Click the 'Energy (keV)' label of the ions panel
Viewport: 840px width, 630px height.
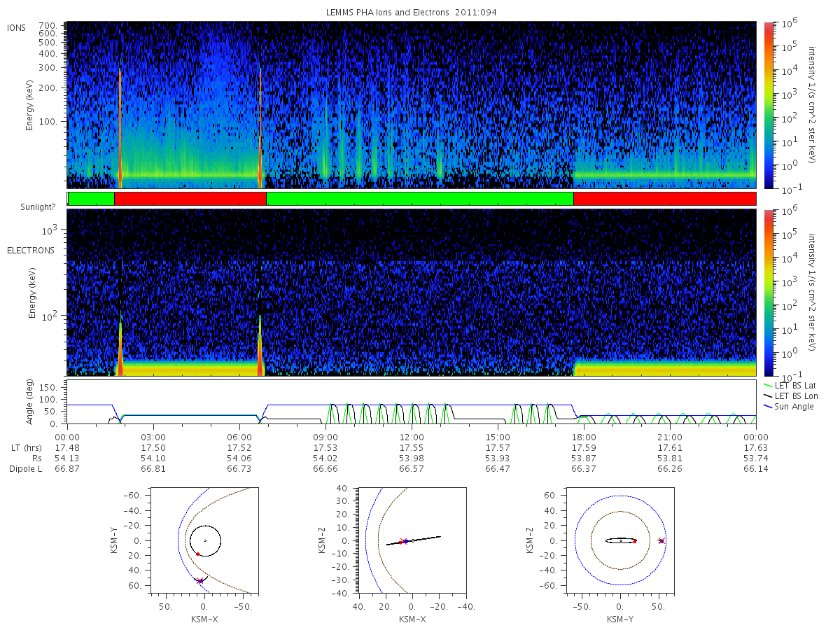[31, 106]
